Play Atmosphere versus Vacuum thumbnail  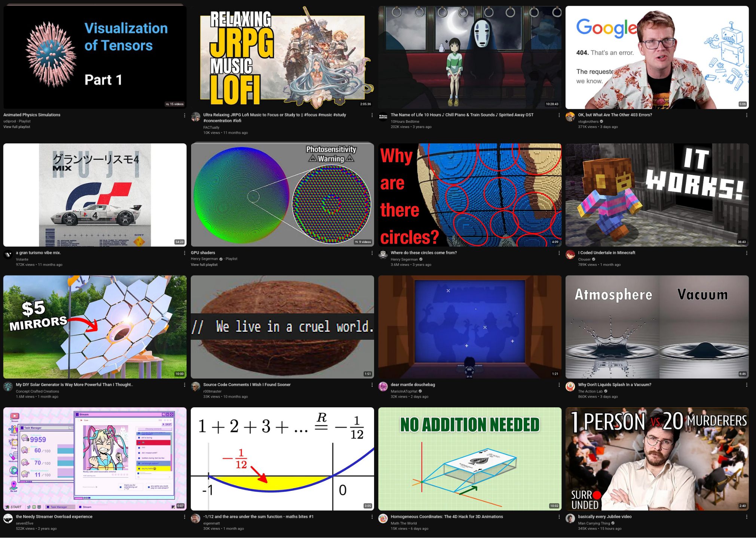[x=657, y=327]
